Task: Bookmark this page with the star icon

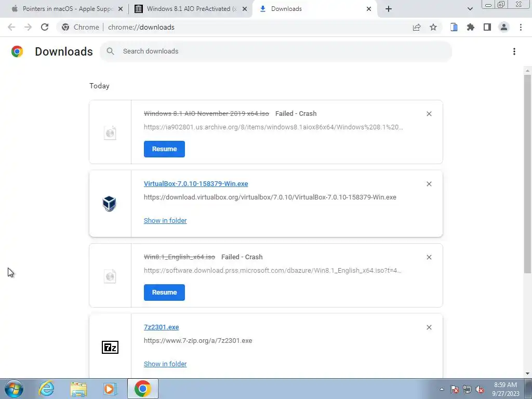Action: [x=433, y=27]
